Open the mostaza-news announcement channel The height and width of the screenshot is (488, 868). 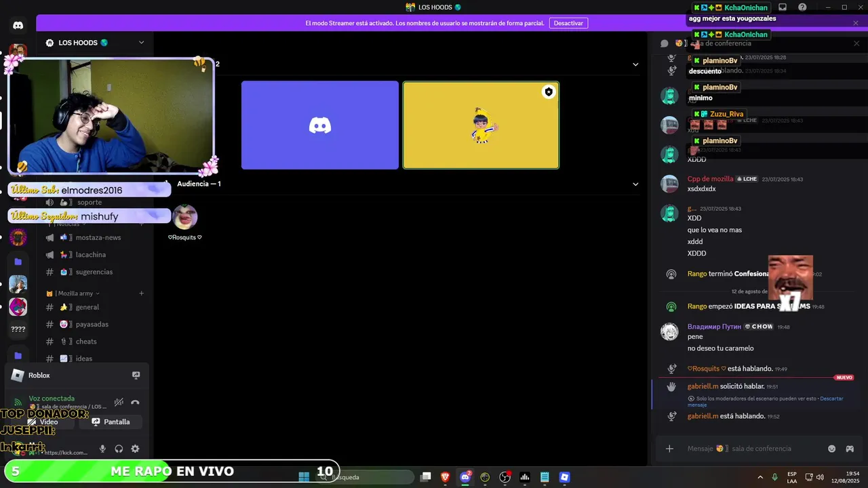pos(95,237)
